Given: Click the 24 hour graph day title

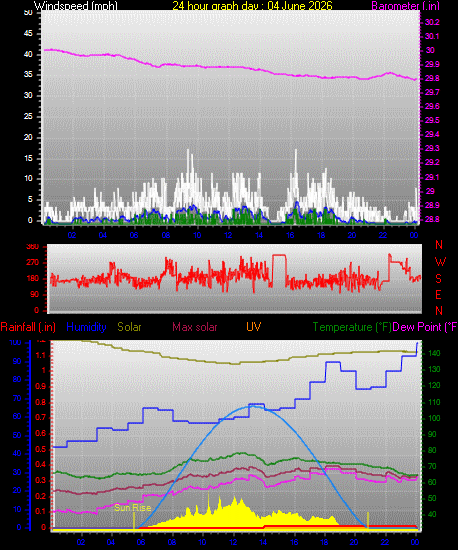Looking at the screenshot, I should [252, 6].
